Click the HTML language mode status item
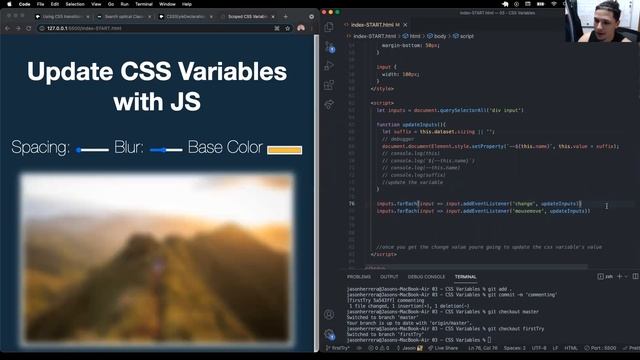 (x=571, y=348)
